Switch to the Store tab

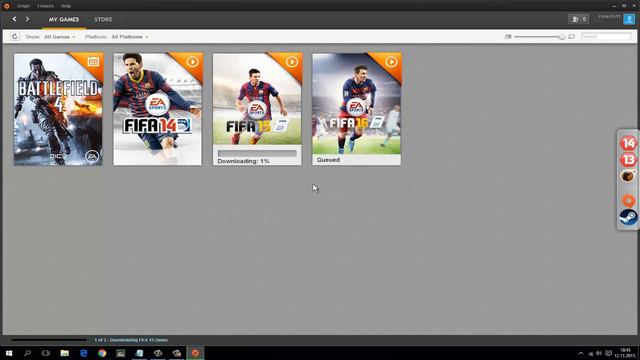(x=103, y=19)
